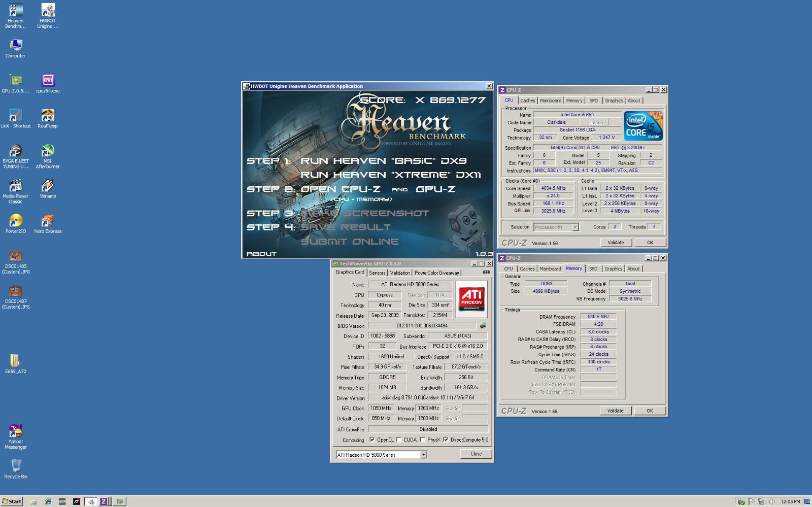Open EVGA E-LEET Tuning Utility icon
812x507 pixels.
16,156
